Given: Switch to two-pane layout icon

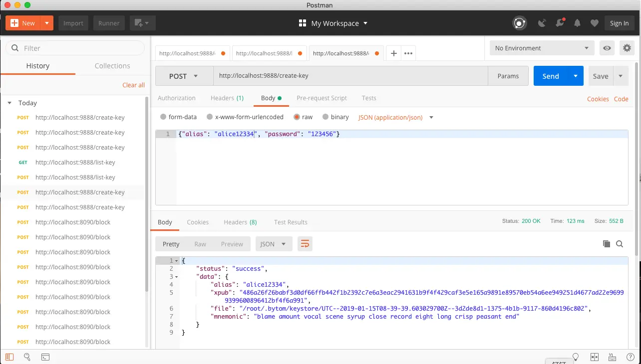Looking at the screenshot, I should pos(594,357).
